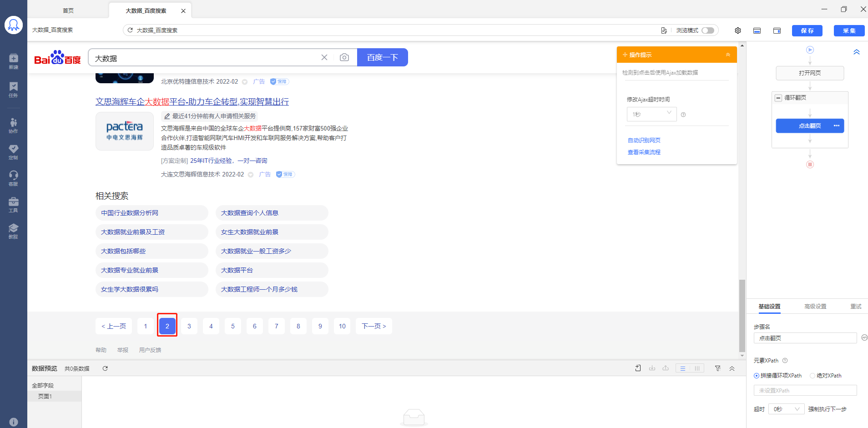Open 协作 (Collaborate) in the sidebar
868x428 pixels.
pyautogui.click(x=14, y=125)
